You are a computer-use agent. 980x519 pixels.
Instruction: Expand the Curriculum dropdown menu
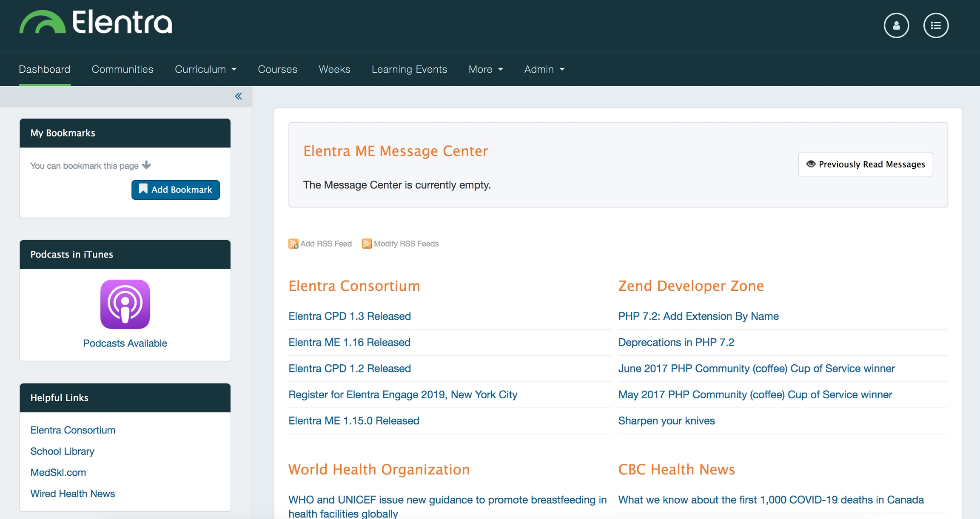coord(205,69)
